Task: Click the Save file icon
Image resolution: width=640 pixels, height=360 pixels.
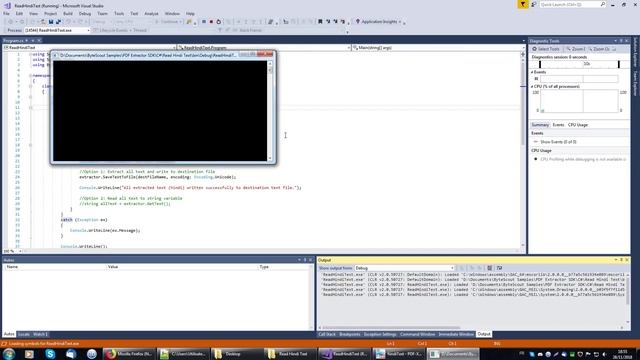Action: (x=51, y=22)
